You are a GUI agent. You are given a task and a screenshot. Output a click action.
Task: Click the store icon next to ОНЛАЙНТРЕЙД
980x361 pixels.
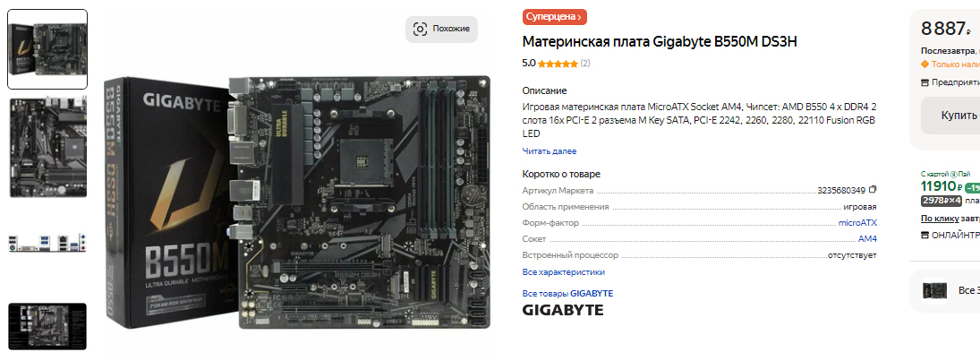coord(925,236)
